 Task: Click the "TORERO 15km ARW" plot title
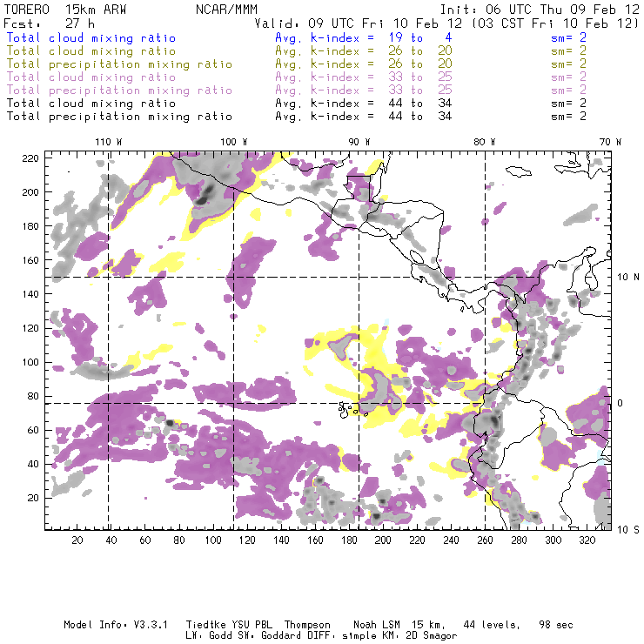(x=65, y=10)
